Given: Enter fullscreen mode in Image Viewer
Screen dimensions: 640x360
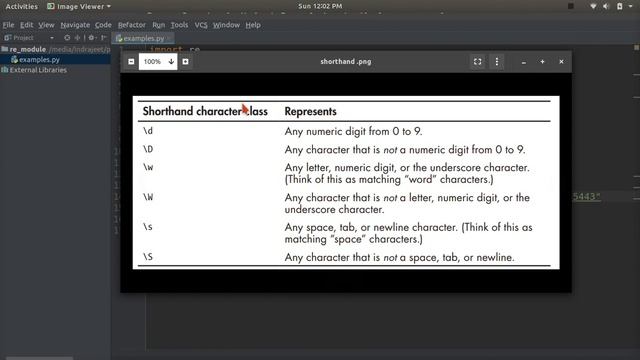Looking at the screenshot, I should tap(478, 62).
